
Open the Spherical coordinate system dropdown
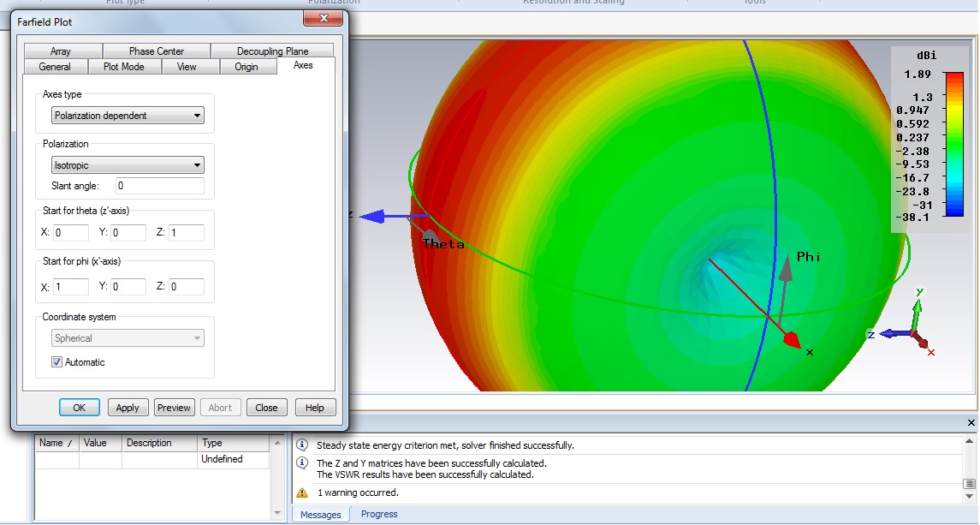(x=128, y=338)
